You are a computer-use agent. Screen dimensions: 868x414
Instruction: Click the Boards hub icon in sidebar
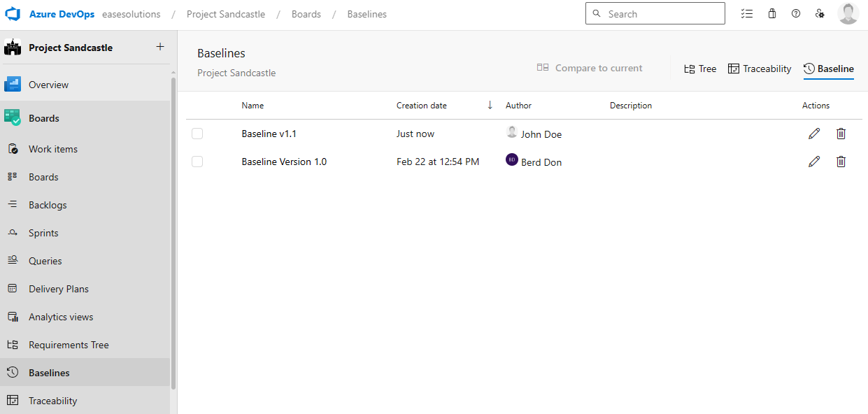click(x=13, y=117)
